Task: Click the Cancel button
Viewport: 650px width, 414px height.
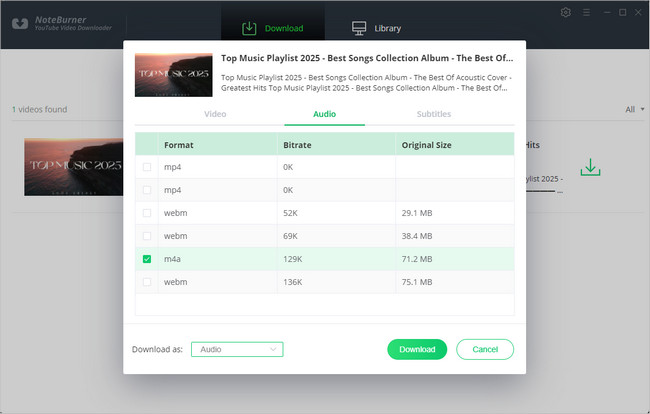Action: [485, 349]
